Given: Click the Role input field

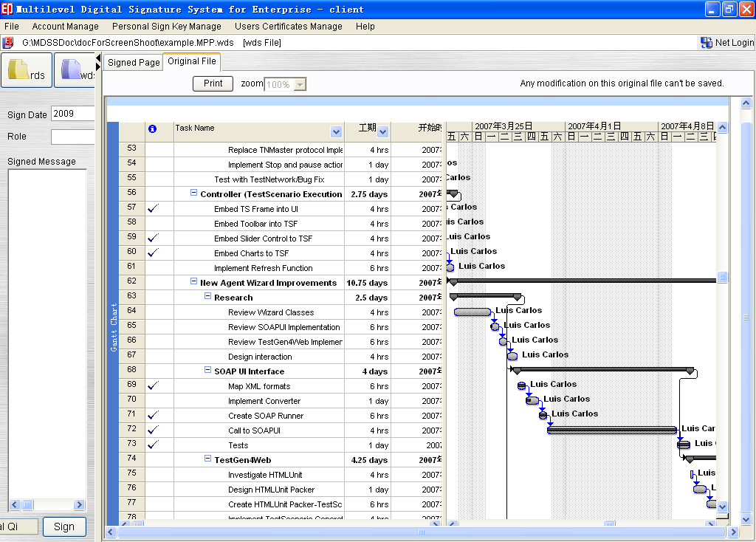Looking at the screenshot, I should click(73, 137).
